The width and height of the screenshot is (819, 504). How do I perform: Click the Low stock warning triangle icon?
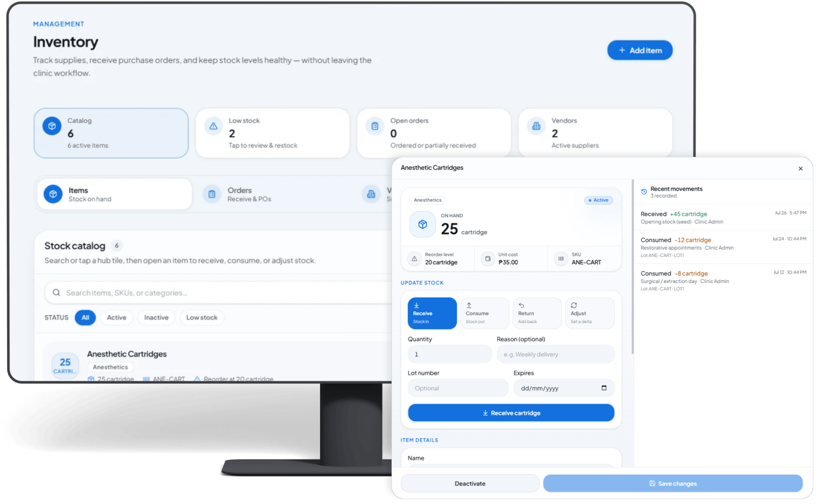point(213,126)
